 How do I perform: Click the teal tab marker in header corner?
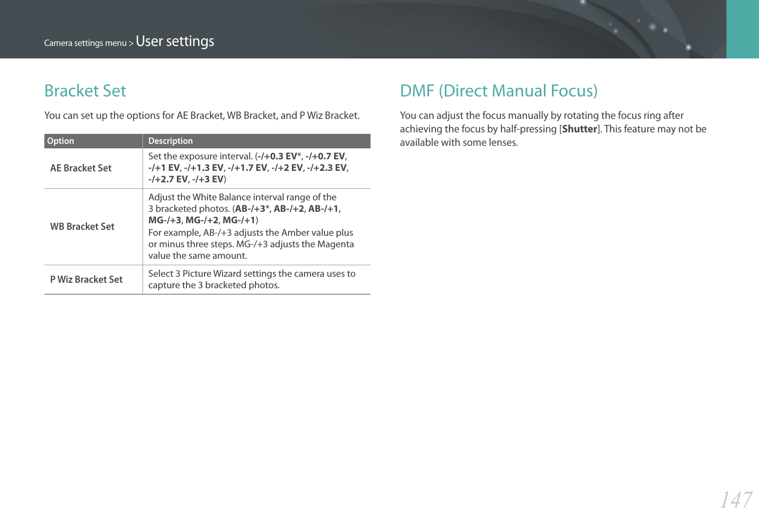tap(742, 29)
